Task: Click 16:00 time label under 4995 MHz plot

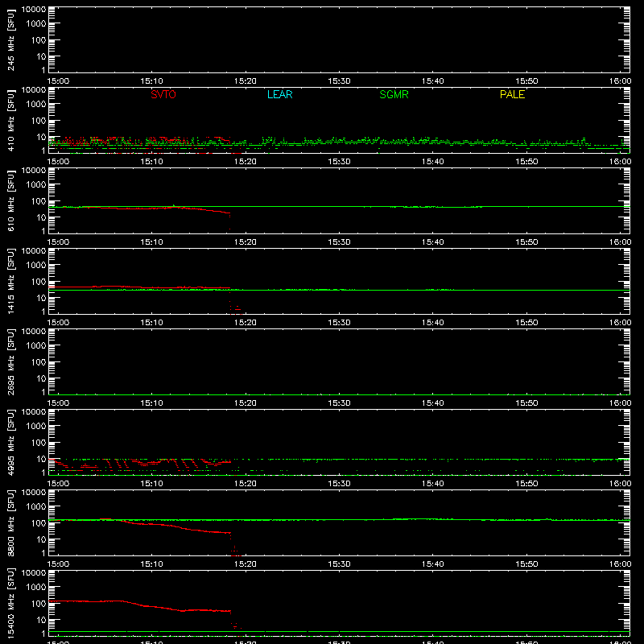Action: point(620,484)
